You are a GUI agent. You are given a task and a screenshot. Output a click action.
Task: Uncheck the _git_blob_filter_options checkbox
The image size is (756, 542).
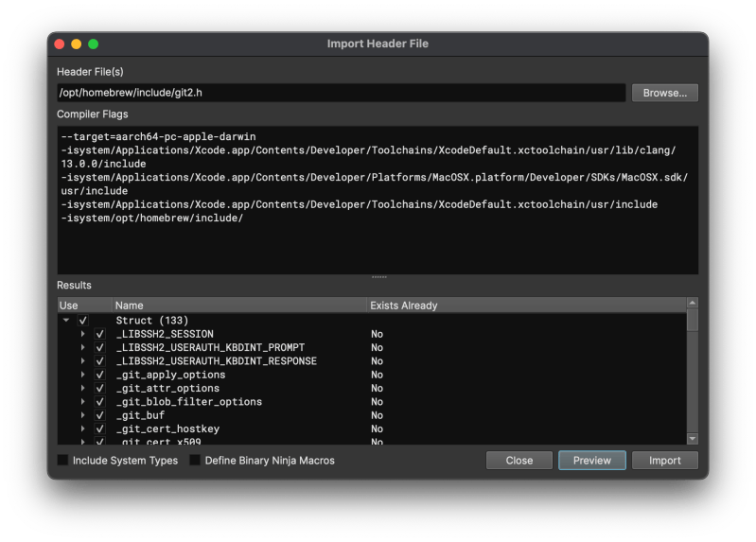pyautogui.click(x=99, y=401)
